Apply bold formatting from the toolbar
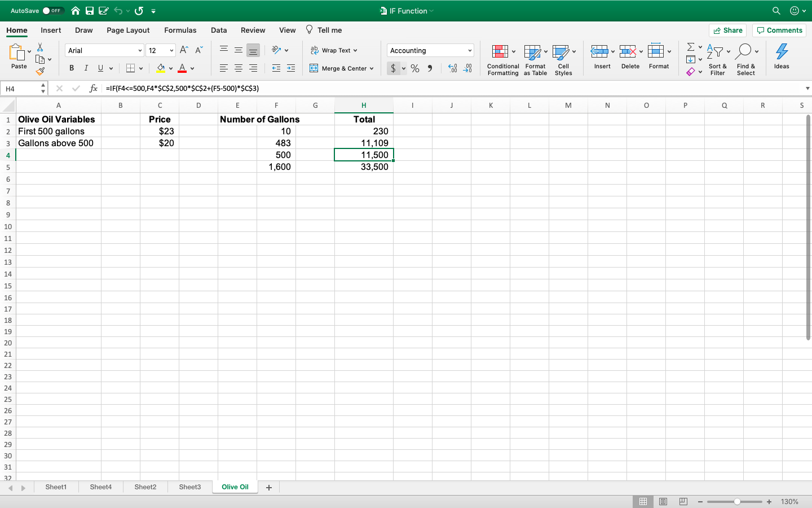Screen dimensions: 812x508 tap(72, 68)
